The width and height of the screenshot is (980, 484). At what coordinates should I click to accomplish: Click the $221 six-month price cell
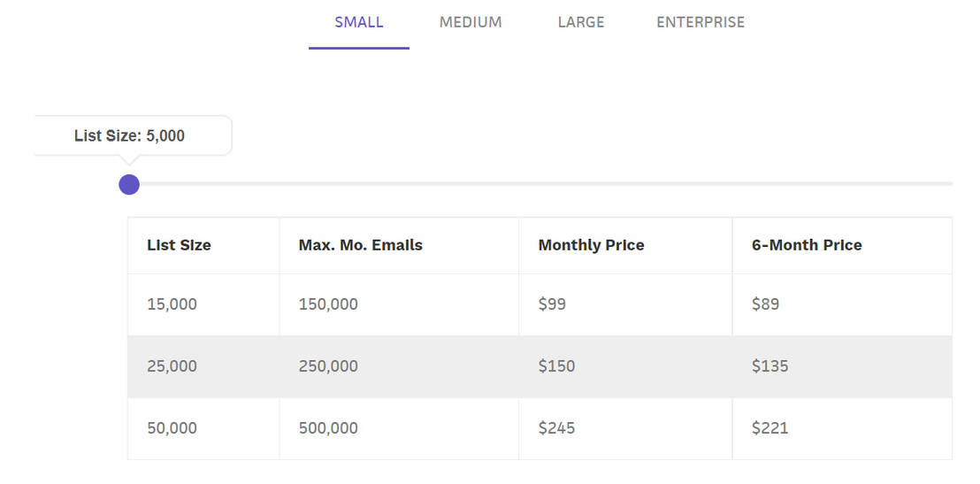tap(842, 428)
